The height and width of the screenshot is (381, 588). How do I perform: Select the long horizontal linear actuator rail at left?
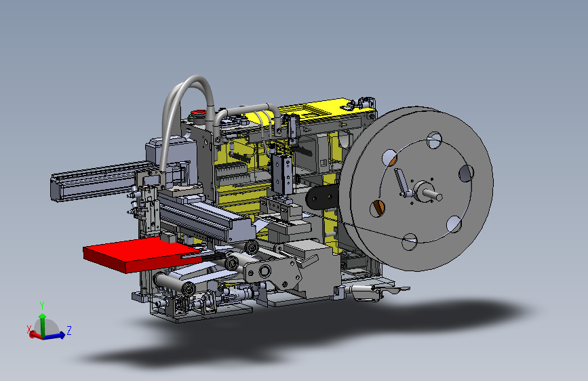click(97, 182)
